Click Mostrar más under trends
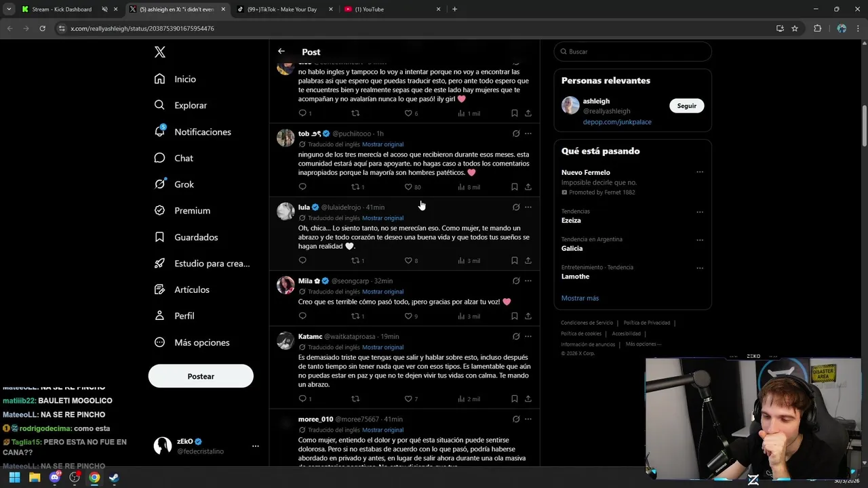Image resolution: width=868 pixels, height=488 pixels. tap(580, 298)
